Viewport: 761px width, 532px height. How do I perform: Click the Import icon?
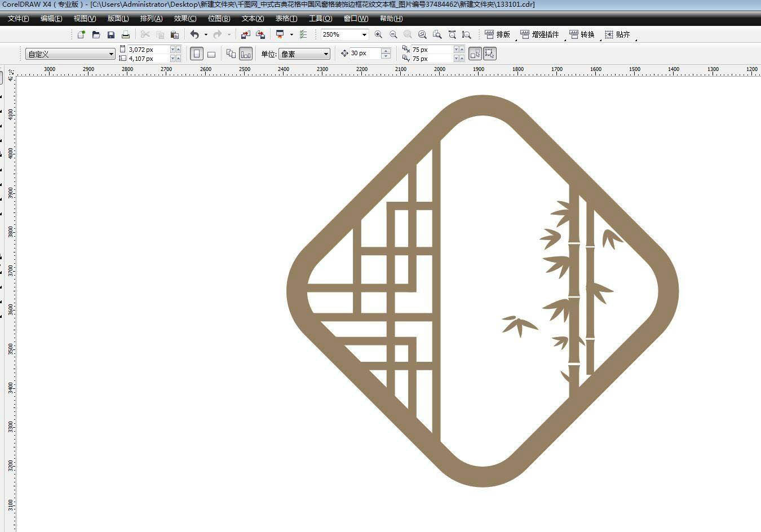coord(245,34)
